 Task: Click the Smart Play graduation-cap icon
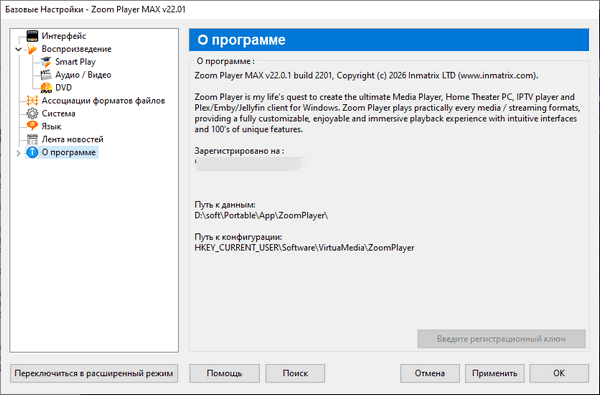point(46,62)
